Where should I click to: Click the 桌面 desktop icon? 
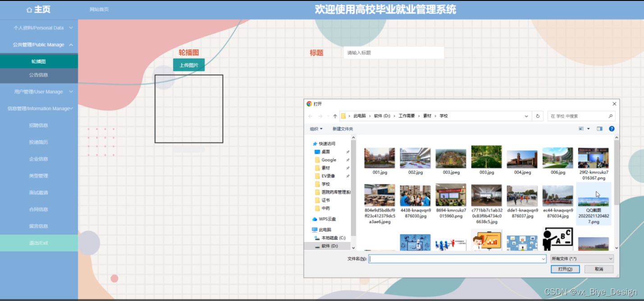[317, 152]
